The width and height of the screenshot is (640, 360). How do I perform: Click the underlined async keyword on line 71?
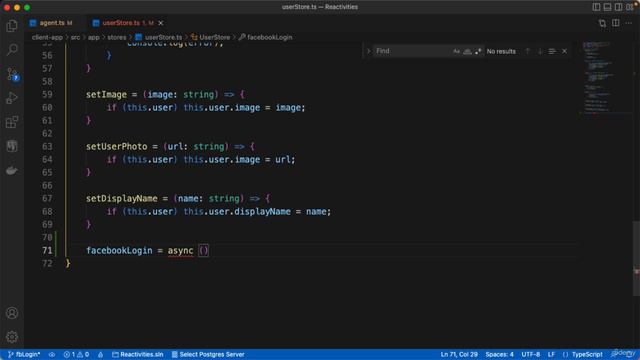coord(180,251)
